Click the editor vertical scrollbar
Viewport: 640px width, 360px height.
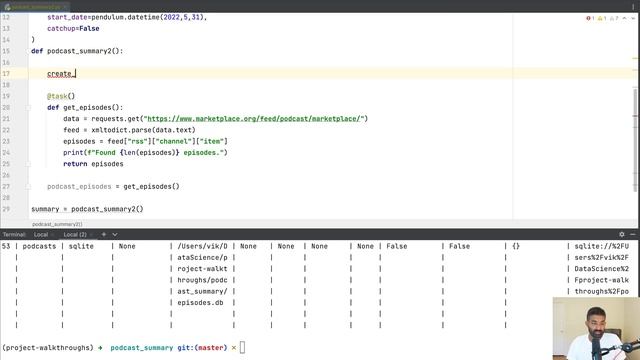click(x=635, y=139)
